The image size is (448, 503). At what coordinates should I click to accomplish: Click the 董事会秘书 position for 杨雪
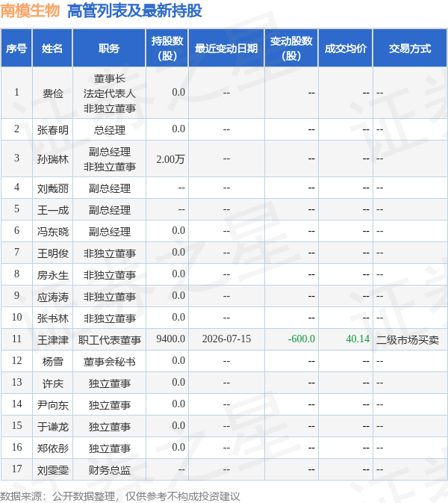110,362
